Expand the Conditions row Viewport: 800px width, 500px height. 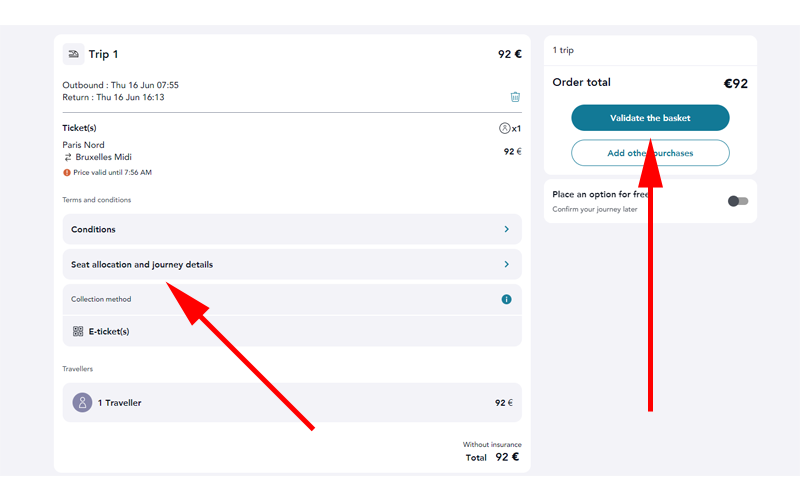(x=292, y=229)
